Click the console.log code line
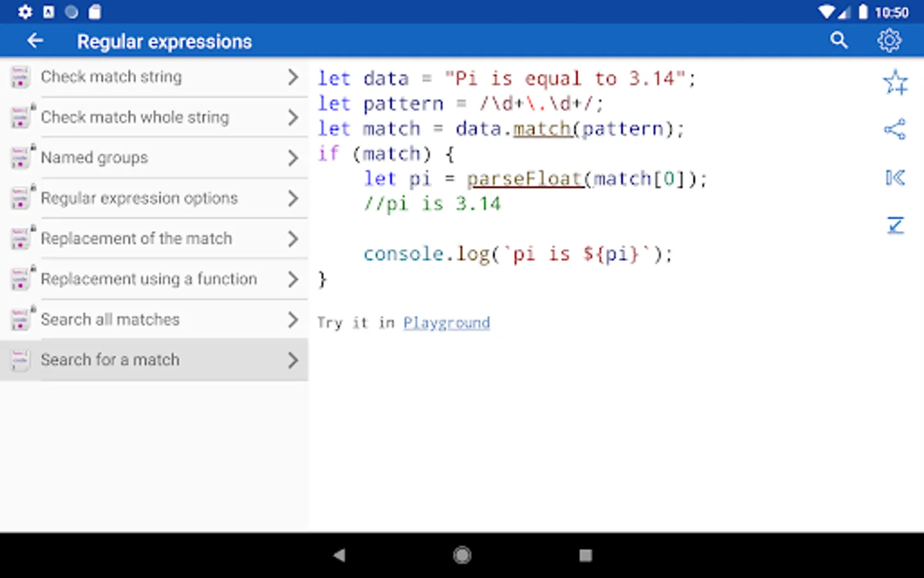This screenshot has height=578, width=924. tap(518, 254)
